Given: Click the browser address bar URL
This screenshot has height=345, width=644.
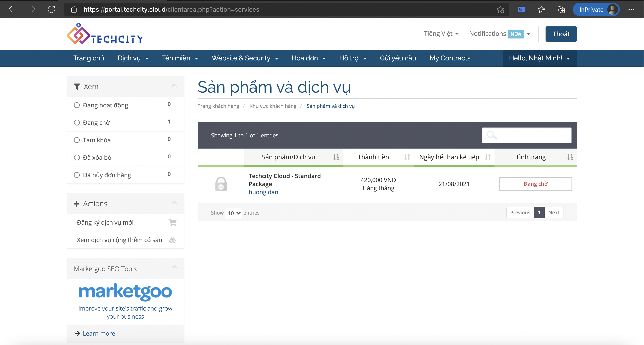Looking at the screenshot, I should click(171, 9).
